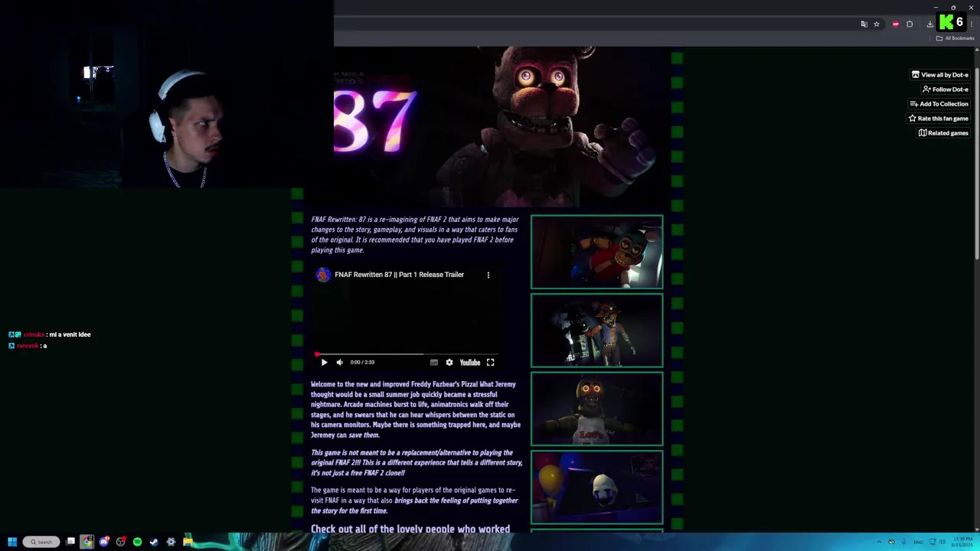Switch the ENG input language indicator

pos(918,542)
